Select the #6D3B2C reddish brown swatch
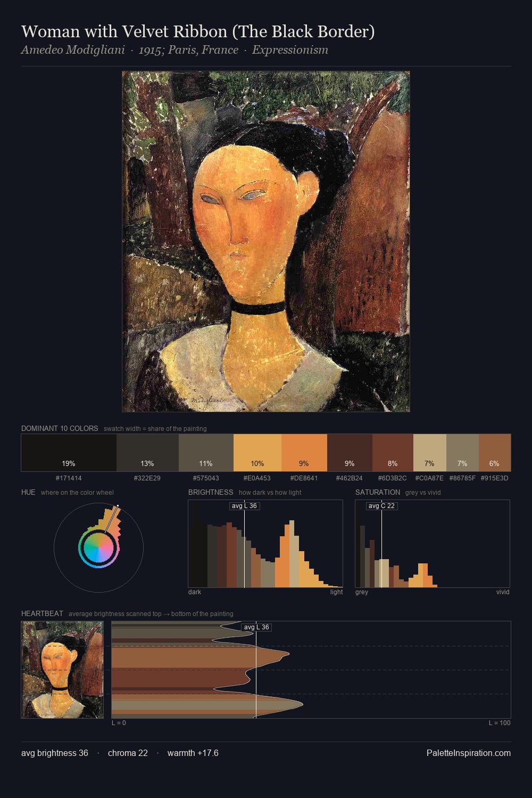This screenshot has height=798, width=532. (x=393, y=453)
